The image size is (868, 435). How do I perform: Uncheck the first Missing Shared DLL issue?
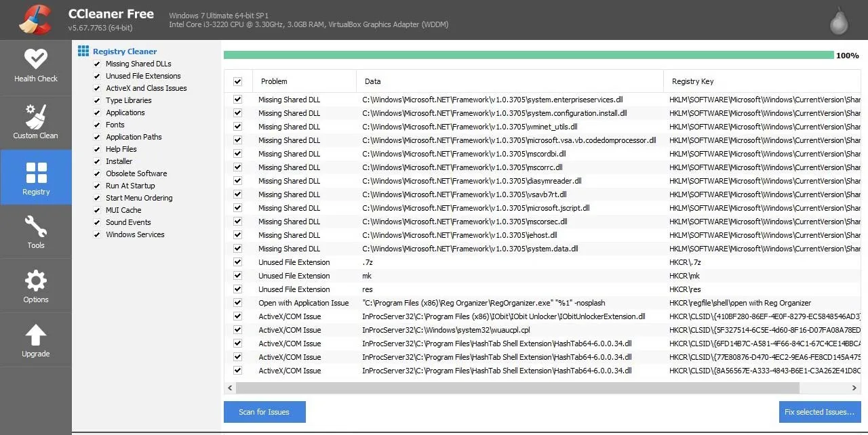pos(237,99)
